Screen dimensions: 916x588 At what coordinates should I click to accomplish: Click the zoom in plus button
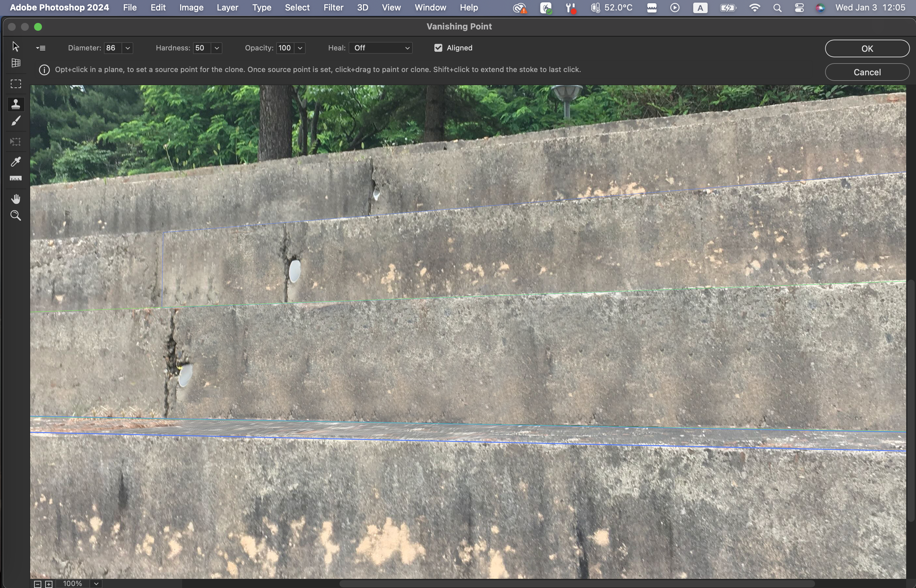coord(49,584)
